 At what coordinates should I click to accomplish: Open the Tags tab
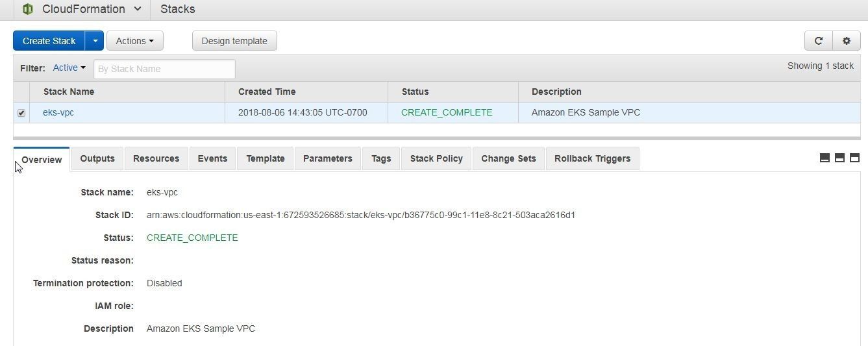tap(381, 158)
